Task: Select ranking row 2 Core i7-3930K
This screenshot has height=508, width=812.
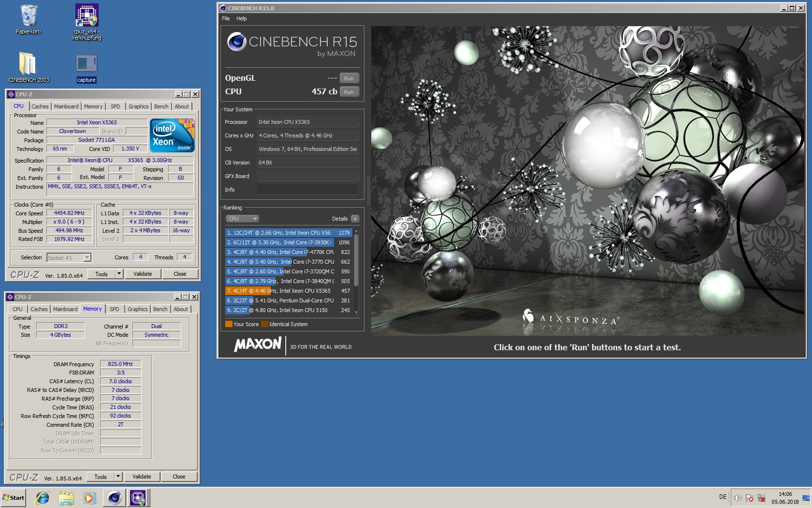Action: tap(289, 242)
